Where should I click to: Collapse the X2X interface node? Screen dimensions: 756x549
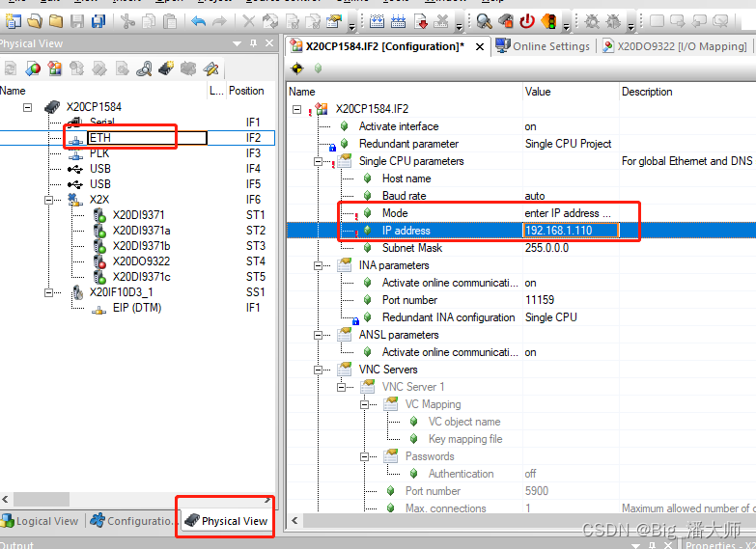pos(48,200)
